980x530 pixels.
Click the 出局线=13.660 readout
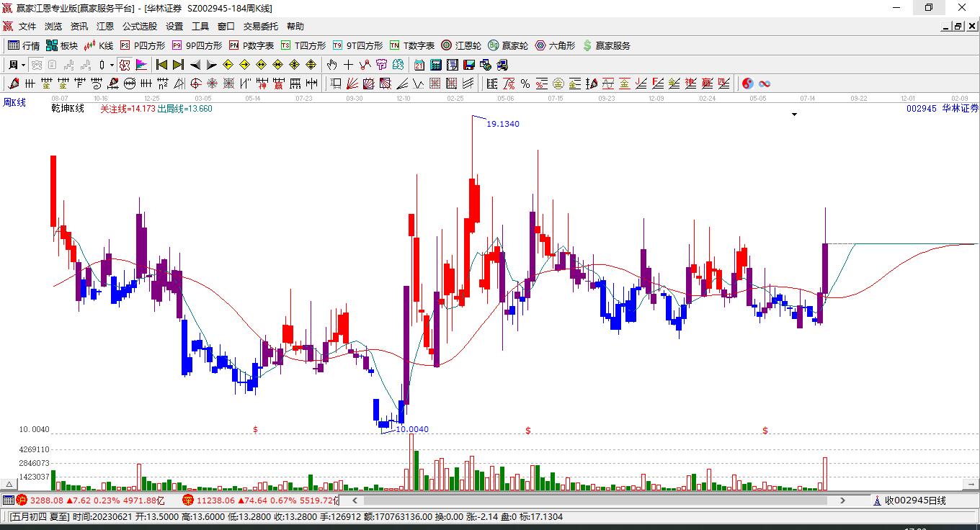185,109
